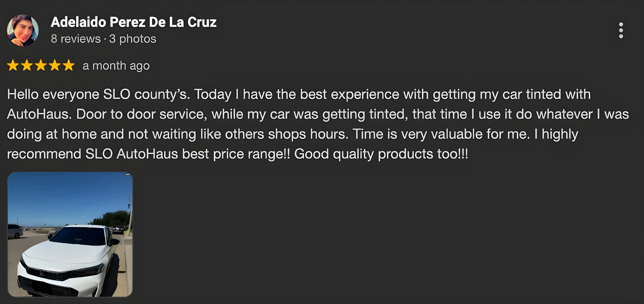The height and width of the screenshot is (304, 644).
Task: Open the three-dot more options menu
Action: (x=621, y=30)
